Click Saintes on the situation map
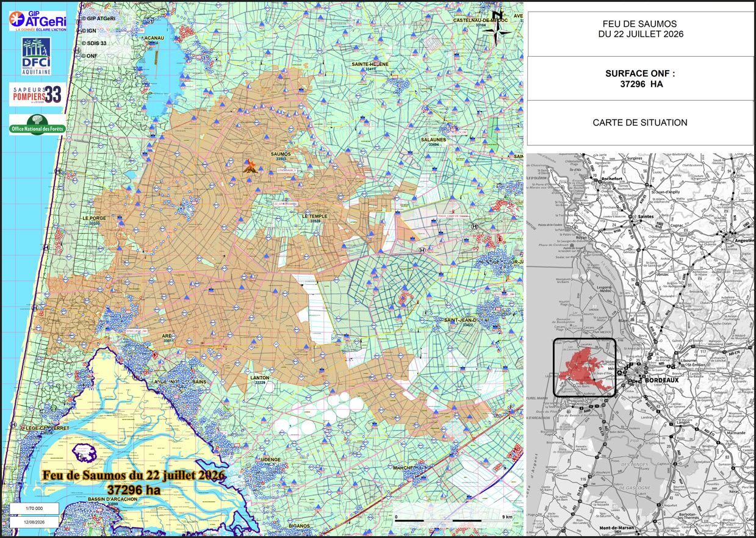The height and width of the screenshot is (538, 756). point(646,217)
